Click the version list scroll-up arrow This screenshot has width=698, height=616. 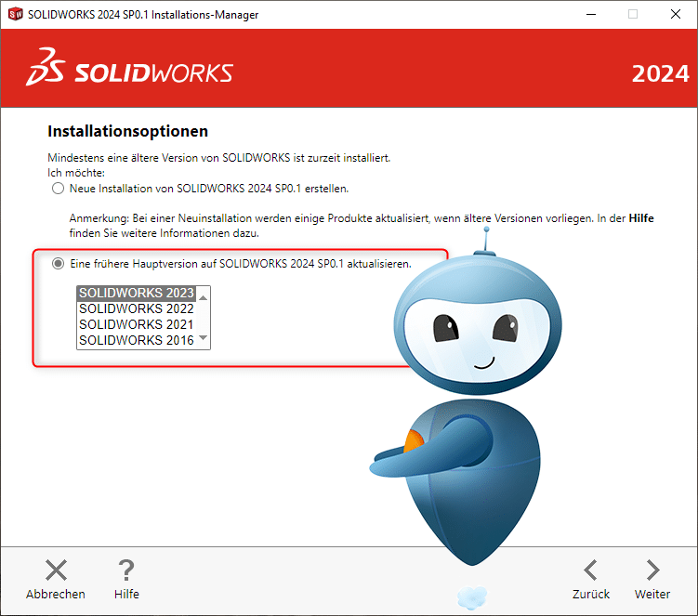203,297
